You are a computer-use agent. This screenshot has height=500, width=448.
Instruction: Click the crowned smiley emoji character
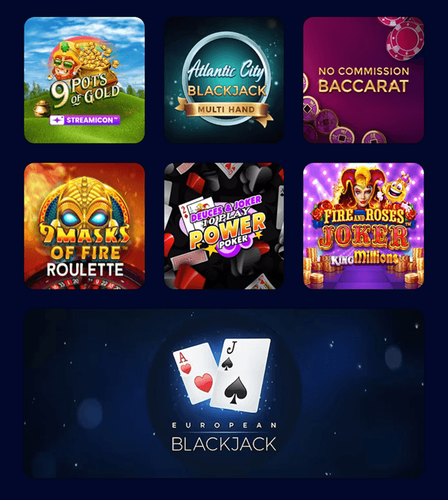tap(395, 189)
